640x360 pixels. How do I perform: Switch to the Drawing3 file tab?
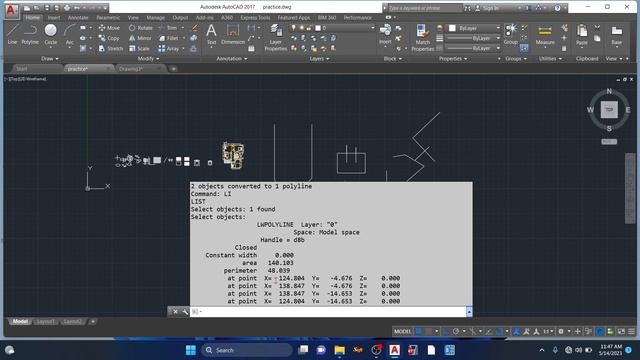[131, 69]
